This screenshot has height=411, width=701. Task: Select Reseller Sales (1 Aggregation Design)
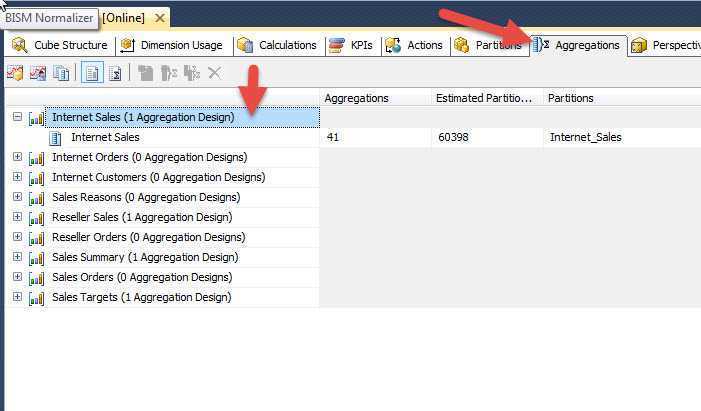(142, 217)
